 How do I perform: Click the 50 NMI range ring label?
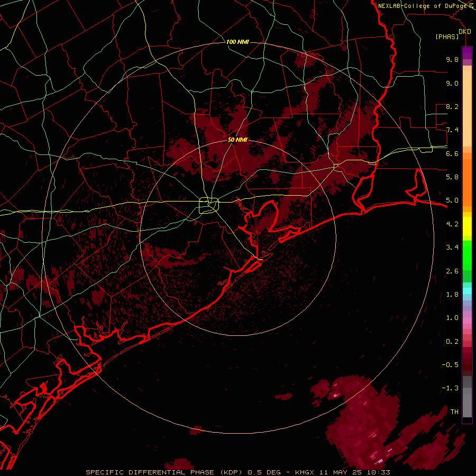click(237, 140)
